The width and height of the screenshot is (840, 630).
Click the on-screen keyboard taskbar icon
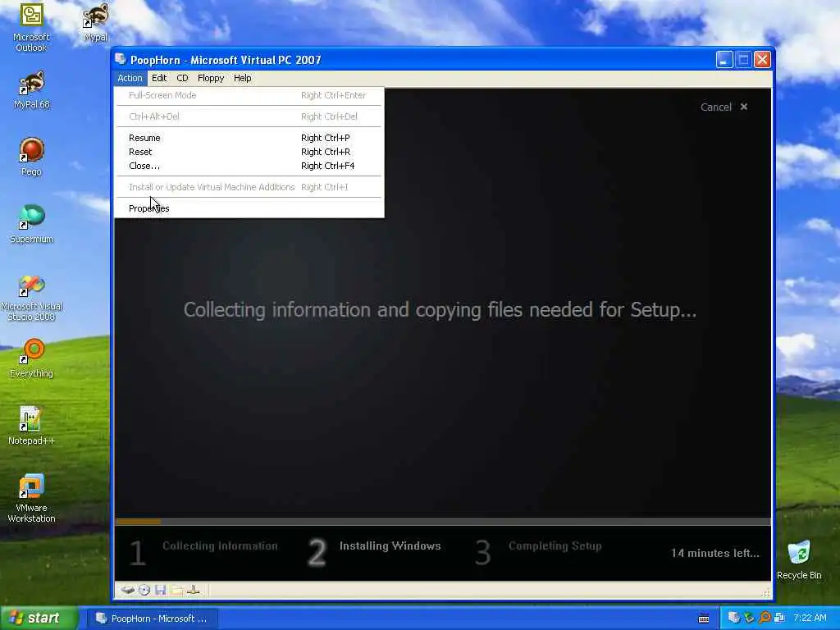(704, 619)
